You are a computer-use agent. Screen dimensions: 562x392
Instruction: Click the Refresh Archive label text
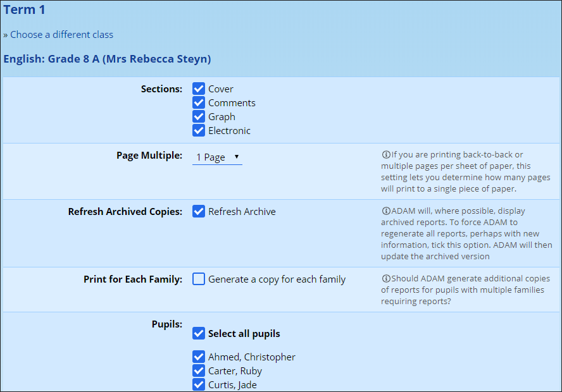pyautogui.click(x=242, y=212)
